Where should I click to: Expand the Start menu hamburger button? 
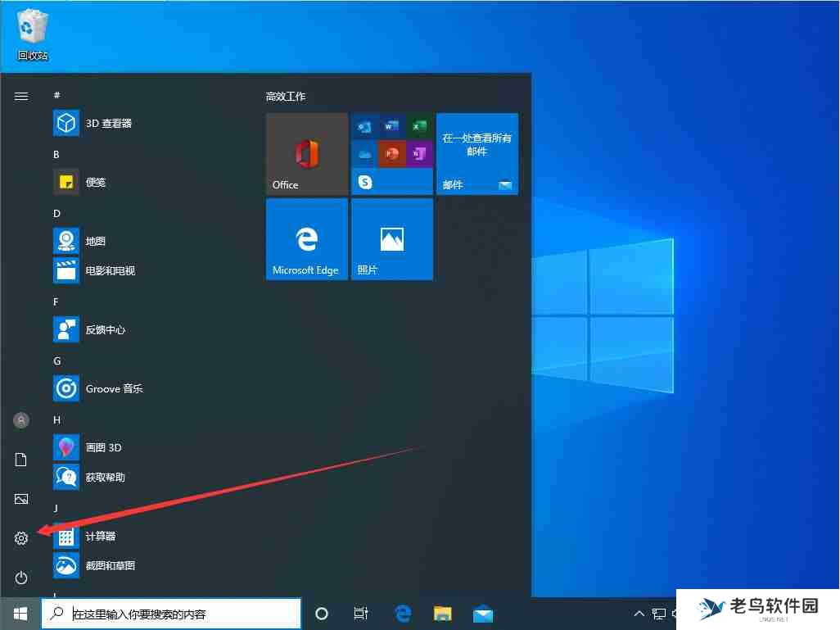click(20, 96)
